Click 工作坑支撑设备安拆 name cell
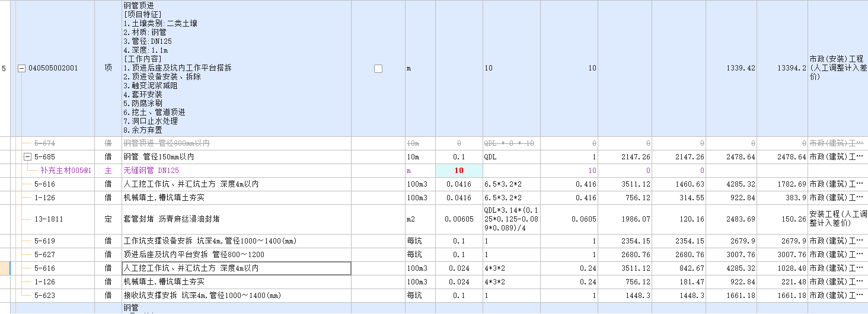The image size is (868, 314). click(x=237, y=241)
